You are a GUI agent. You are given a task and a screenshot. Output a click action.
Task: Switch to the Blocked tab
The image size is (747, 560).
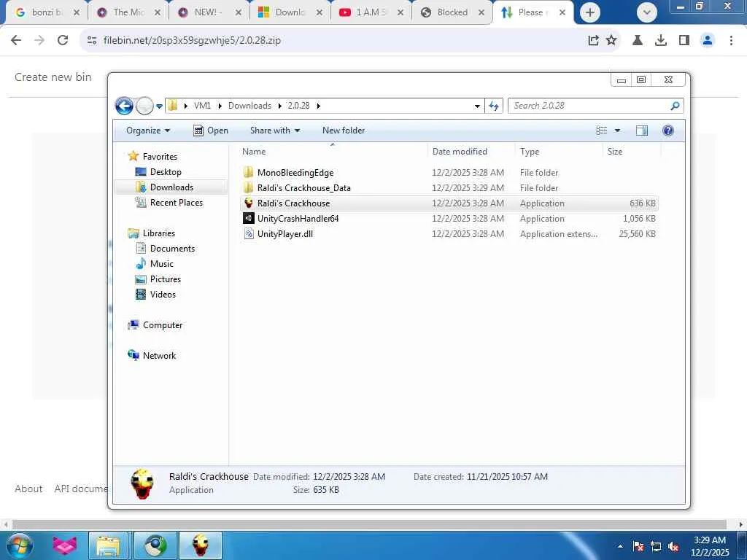coord(452,12)
